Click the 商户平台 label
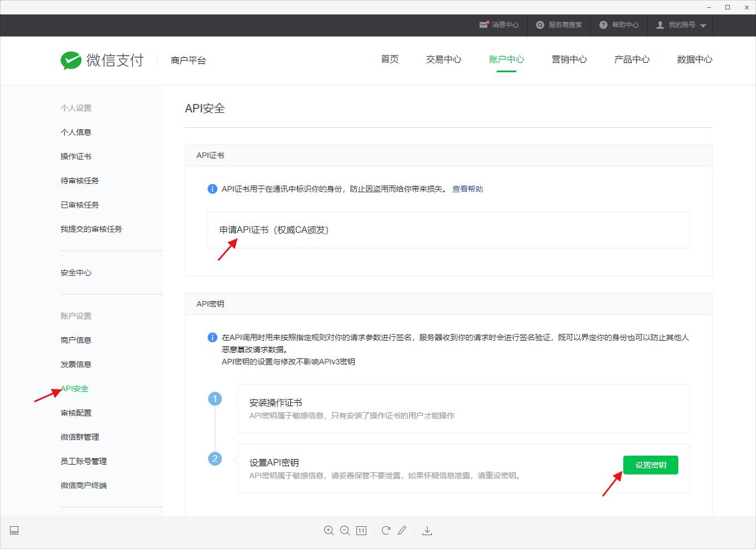This screenshot has width=756, height=549. (x=188, y=60)
